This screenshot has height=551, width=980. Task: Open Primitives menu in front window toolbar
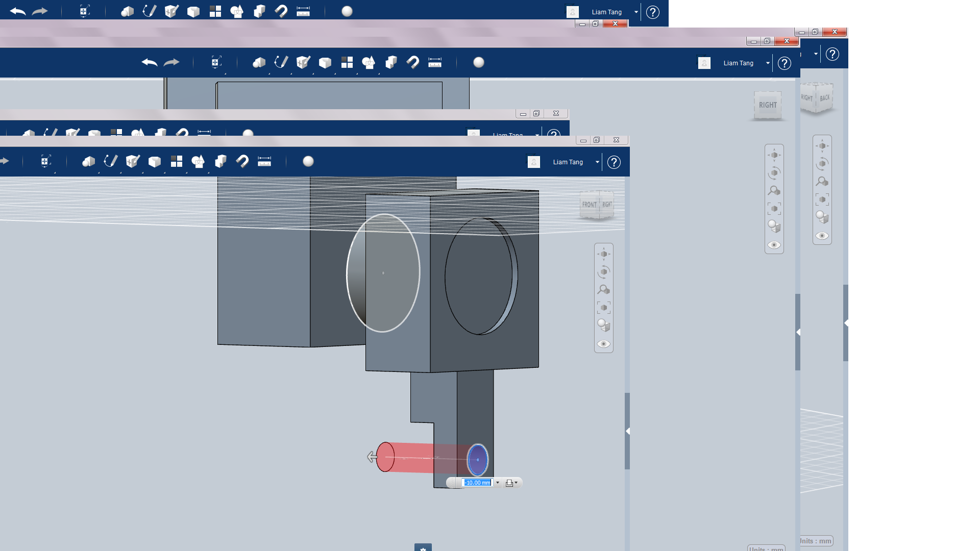click(x=88, y=162)
